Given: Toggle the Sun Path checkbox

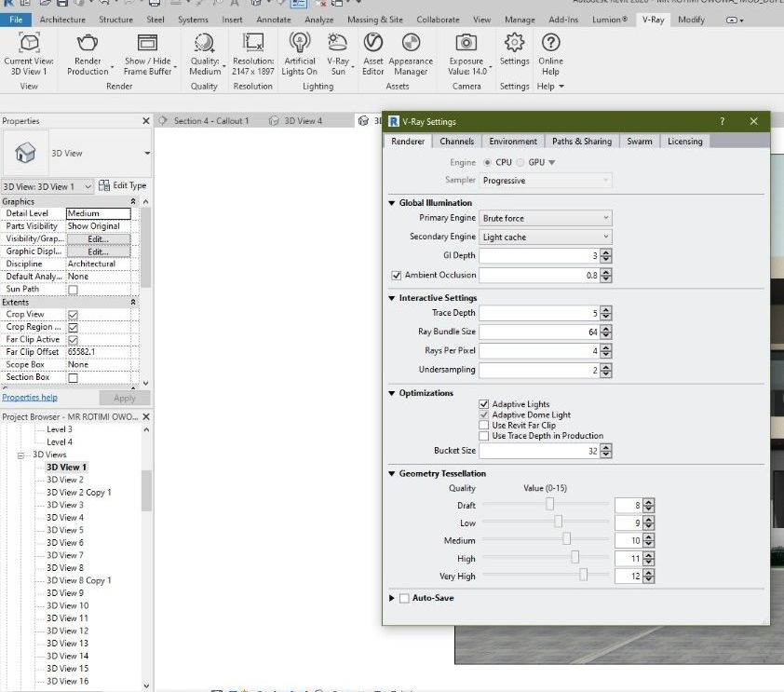Looking at the screenshot, I should (73, 290).
